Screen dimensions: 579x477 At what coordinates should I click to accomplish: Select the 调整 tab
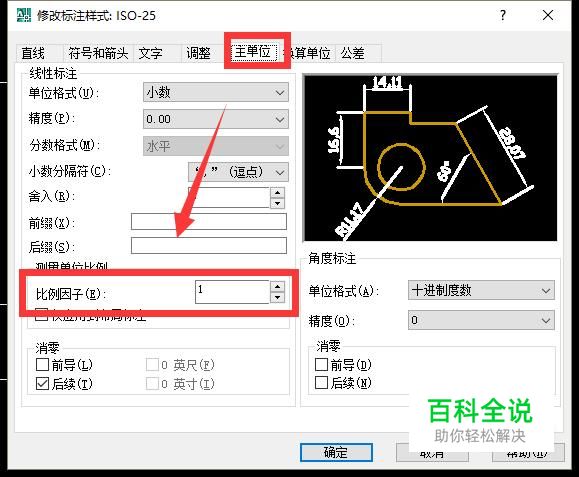[x=203, y=53]
